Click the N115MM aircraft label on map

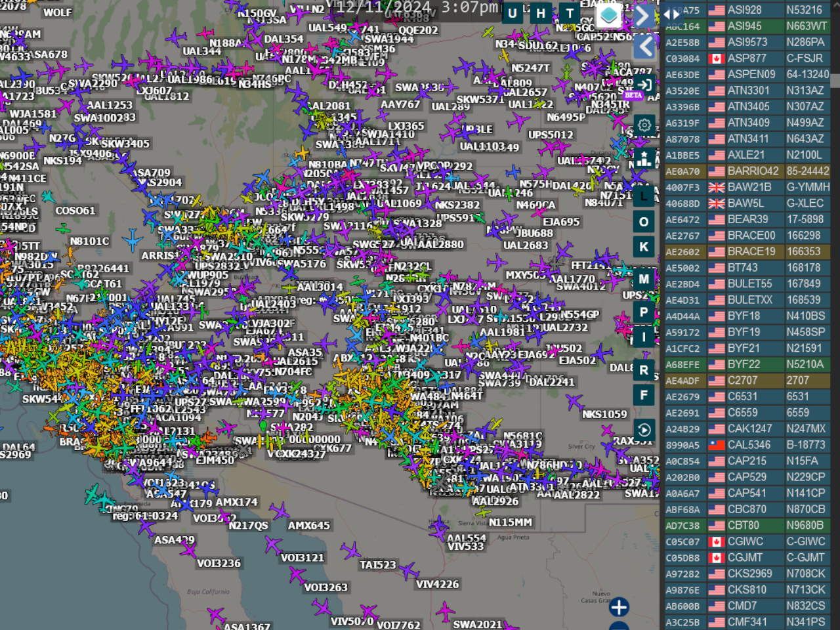pos(511,522)
